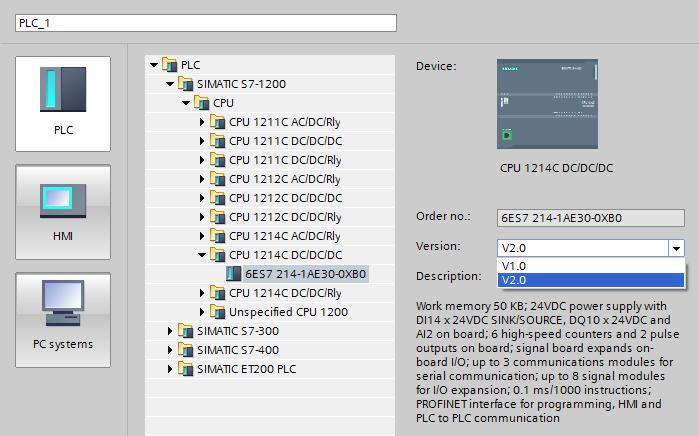Expand Unspecified CPU 1200 node
This screenshot has height=436, width=699.
[202, 312]
